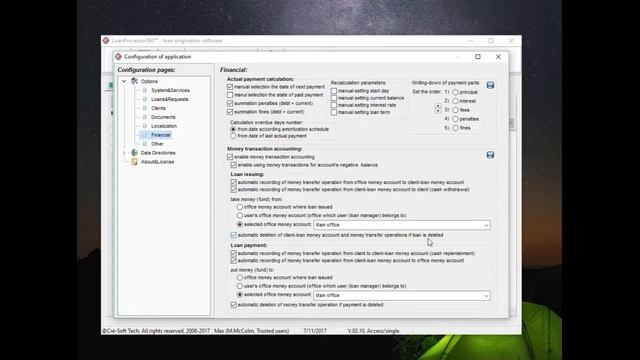Screen dimensions: 640x360
Task: Select put money to office where loan issued
Action: click(x=240, y=278)
